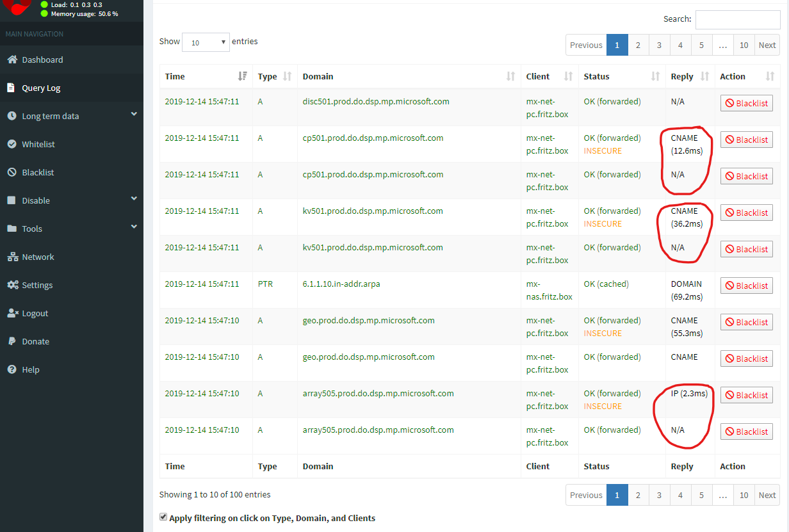This screenshot has height=532, width=789.
Task: Expand the Long term data submenu chevron
Action: tap(134, 114)
